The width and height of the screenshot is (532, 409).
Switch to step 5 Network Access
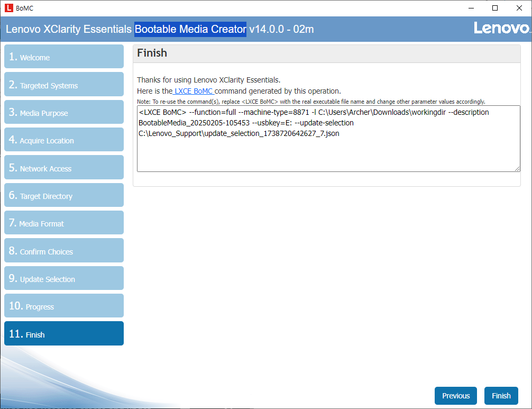[x=64, y=167]
